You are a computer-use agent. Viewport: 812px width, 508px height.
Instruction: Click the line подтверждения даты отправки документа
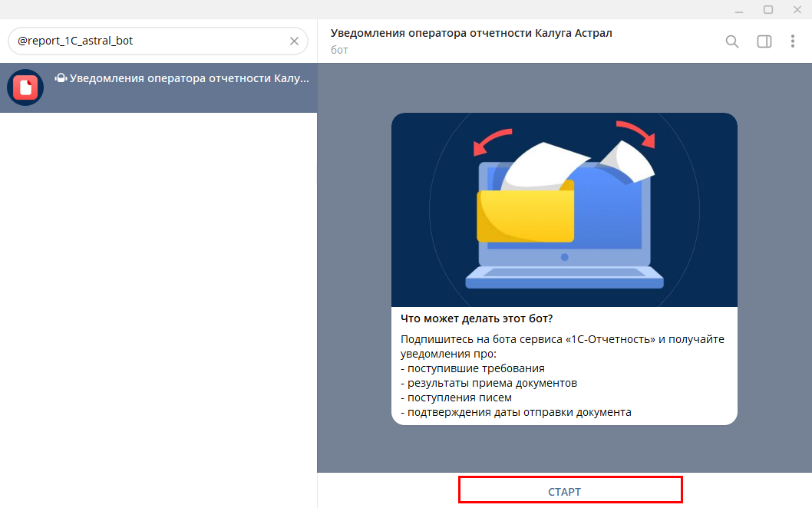pyautogui.click(x=516, y=412)
